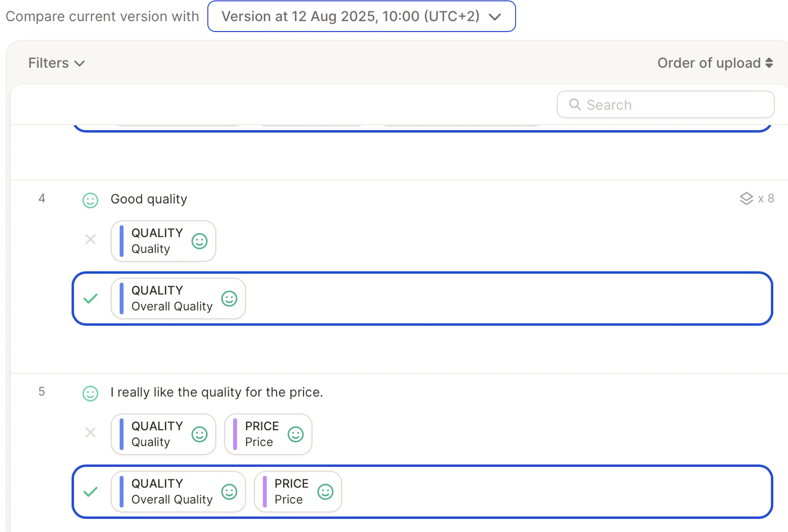Click 'I really like the quality for the price.'
The image size is (788, 532).
[217, 392]
